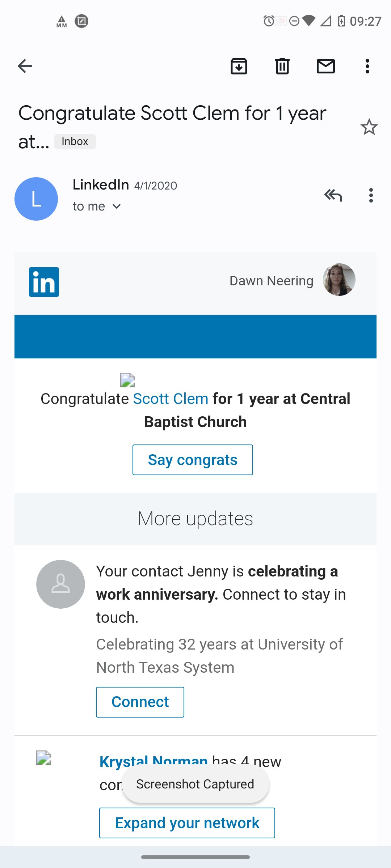Screen dimensions: 391x868
Task: Archive this email
Action: [x=239, y=66]
